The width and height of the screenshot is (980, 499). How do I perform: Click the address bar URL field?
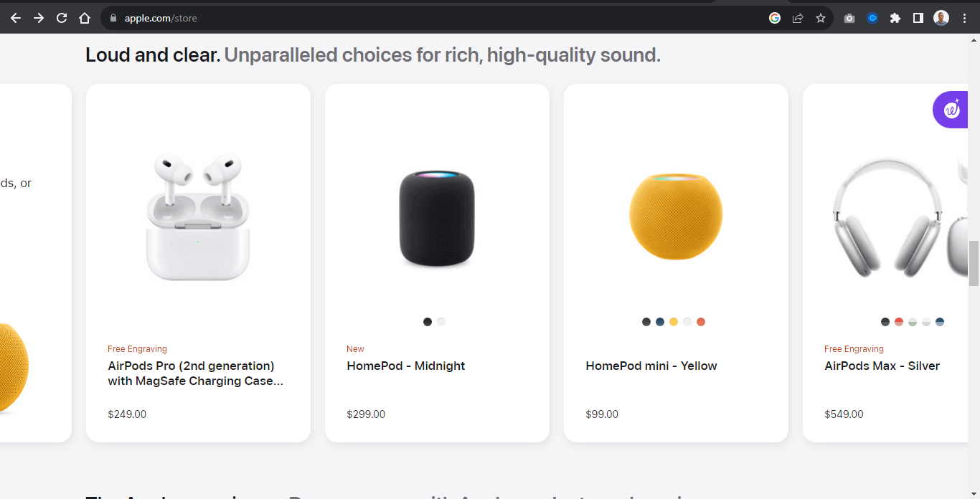(x=430, y=18)
